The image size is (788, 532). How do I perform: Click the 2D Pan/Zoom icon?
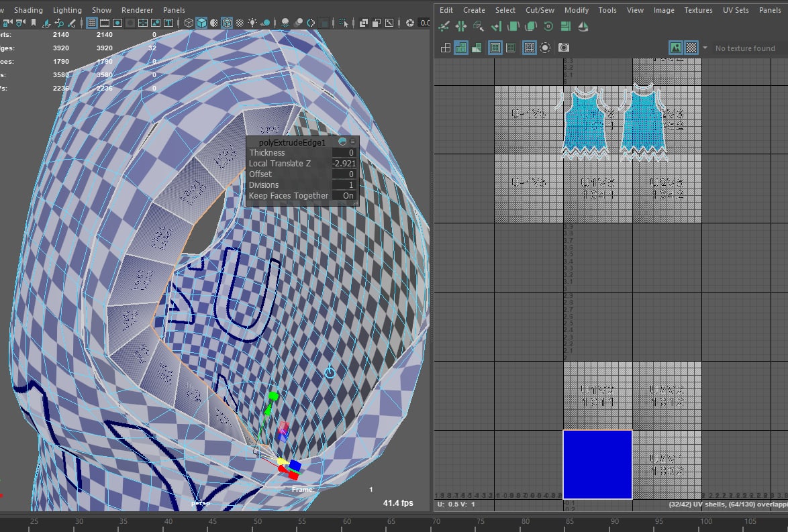[x=59, y=23]
